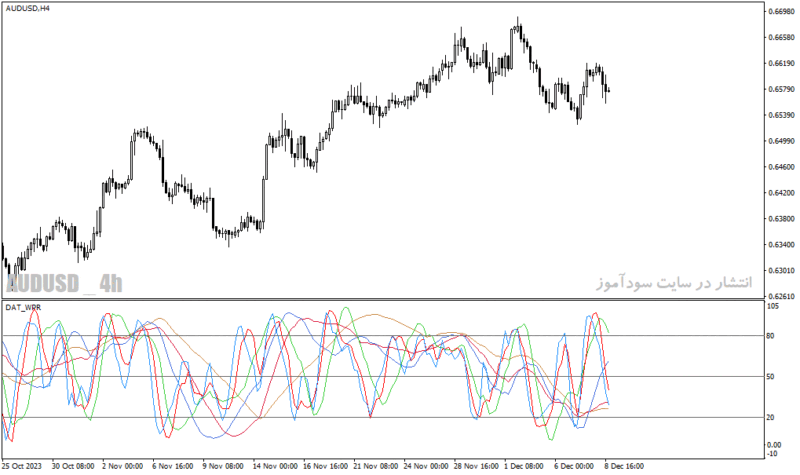Screen dimensions: 800x475
Task: Click the 30 Oct 08:00 time label
Action: [x=73, y=466]
